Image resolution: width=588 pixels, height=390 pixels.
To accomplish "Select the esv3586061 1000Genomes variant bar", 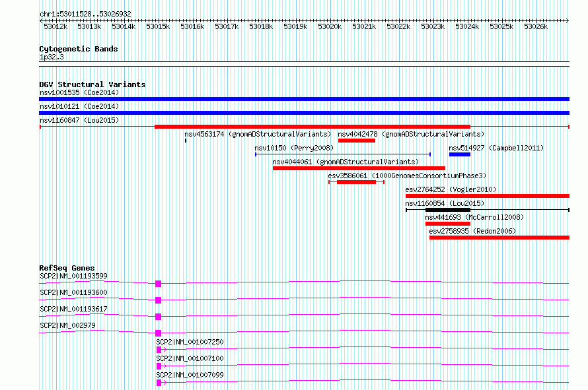I will click(356, 182).
